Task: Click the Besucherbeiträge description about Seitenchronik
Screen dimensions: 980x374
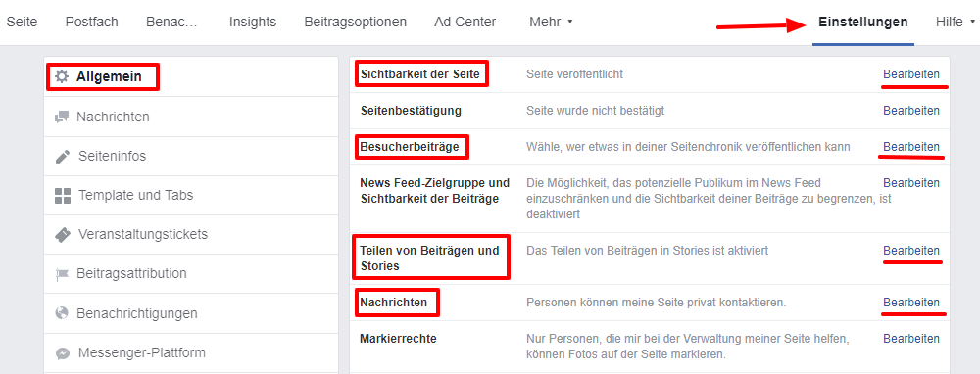Action: pos(688,147)
